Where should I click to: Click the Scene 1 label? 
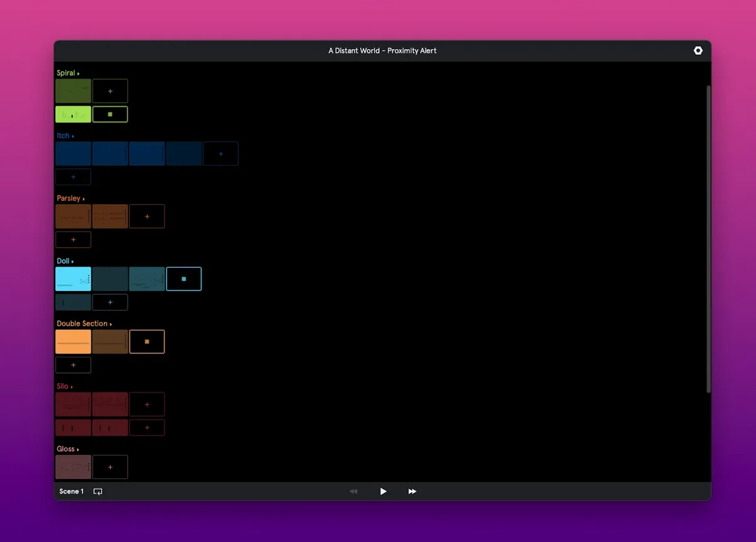(x=71, y=492)
